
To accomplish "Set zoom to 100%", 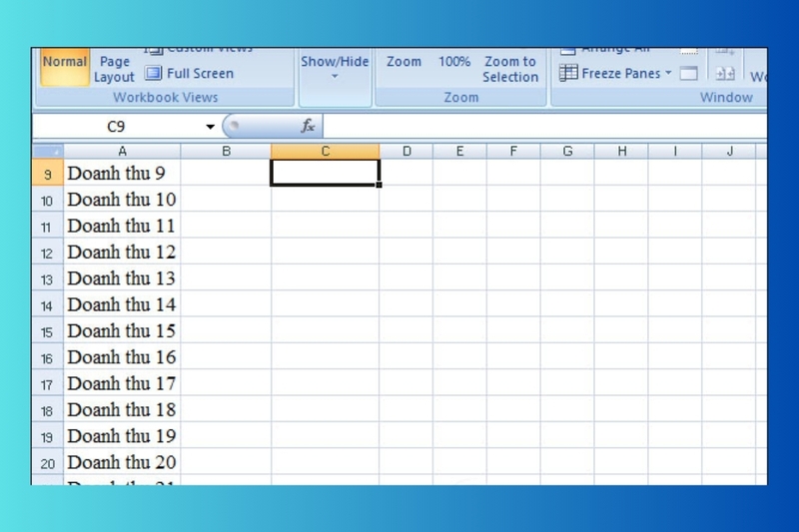I will point(454,62).
